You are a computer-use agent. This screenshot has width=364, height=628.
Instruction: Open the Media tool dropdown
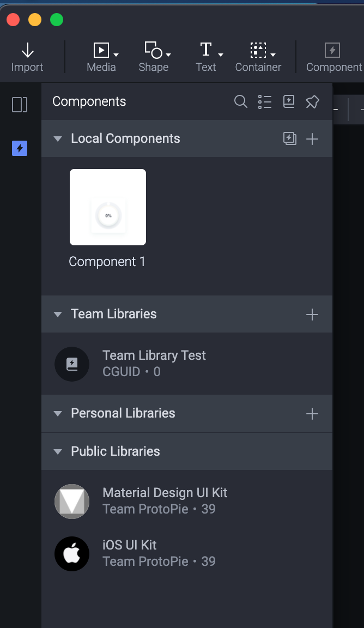coord(117,54)
